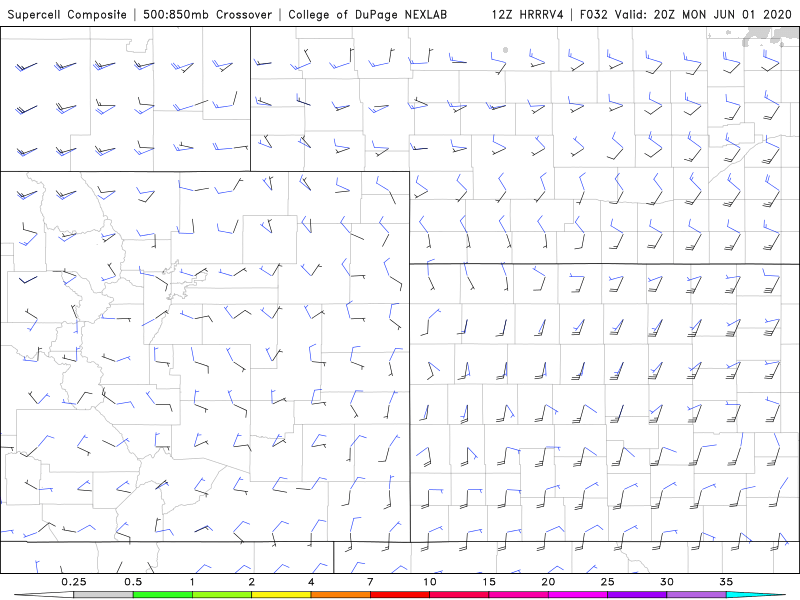Click the legend value 0.5

tap(133, 582)
